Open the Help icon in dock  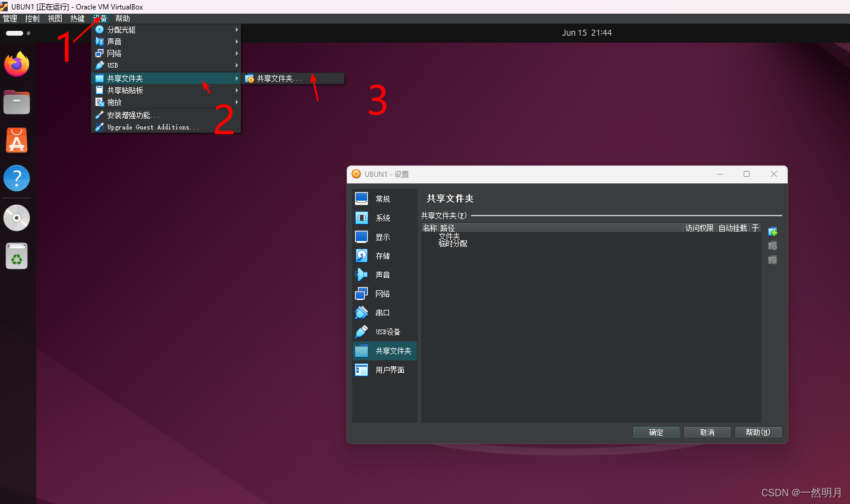click(x=17, y=178)
